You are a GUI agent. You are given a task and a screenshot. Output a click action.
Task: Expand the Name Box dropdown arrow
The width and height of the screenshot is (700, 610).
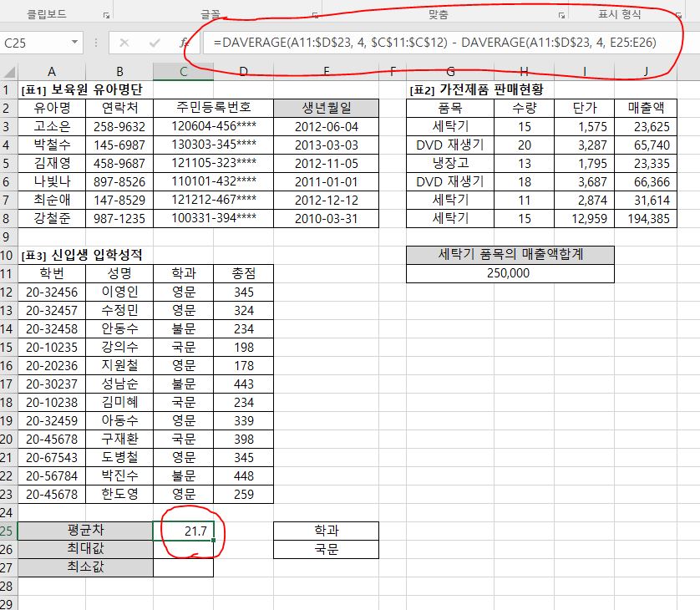75,43
